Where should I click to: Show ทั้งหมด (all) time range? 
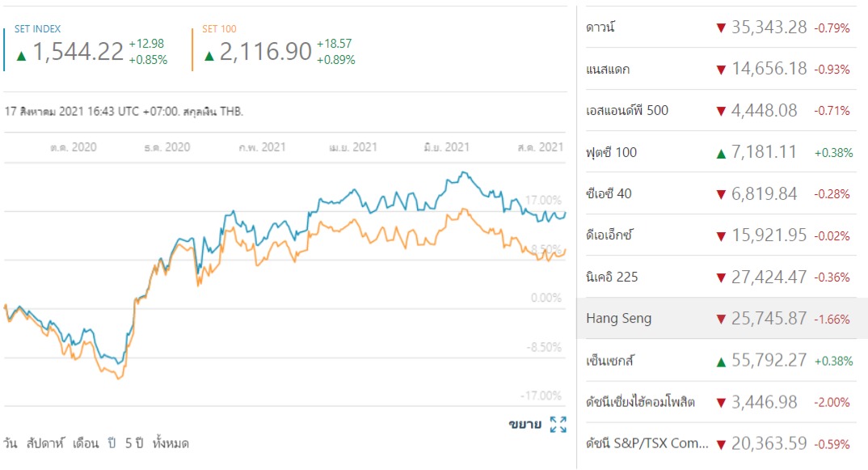[171, 443]
